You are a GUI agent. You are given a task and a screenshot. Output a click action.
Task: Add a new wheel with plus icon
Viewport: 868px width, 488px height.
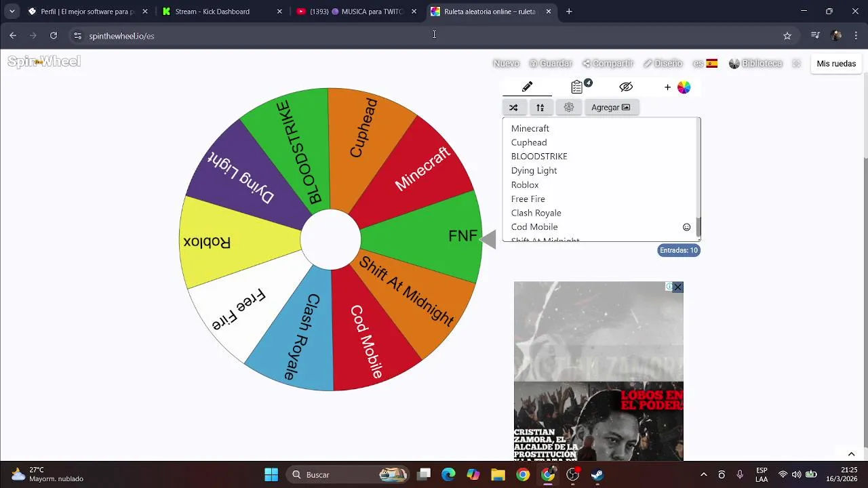tap(667, 87)
